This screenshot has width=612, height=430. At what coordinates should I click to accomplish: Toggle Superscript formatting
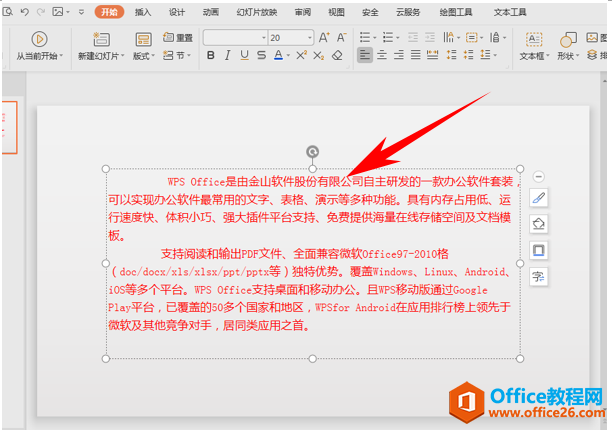point(301,55)
